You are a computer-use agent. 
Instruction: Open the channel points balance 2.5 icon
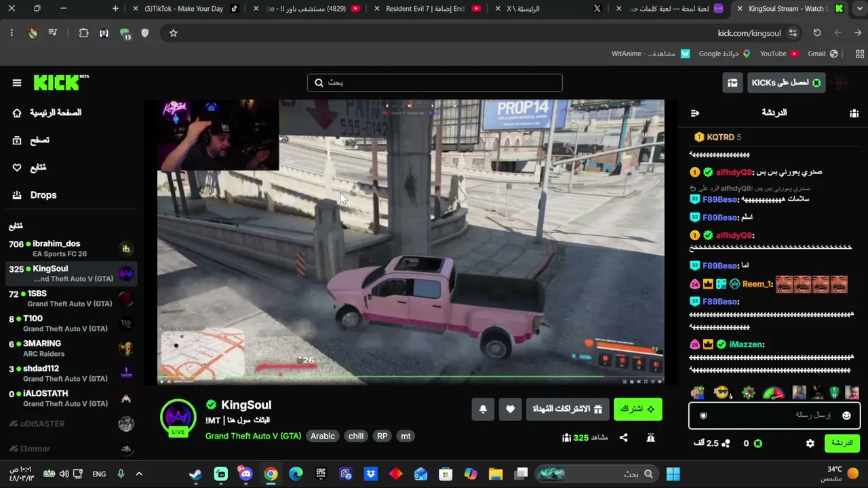point(726,443)
